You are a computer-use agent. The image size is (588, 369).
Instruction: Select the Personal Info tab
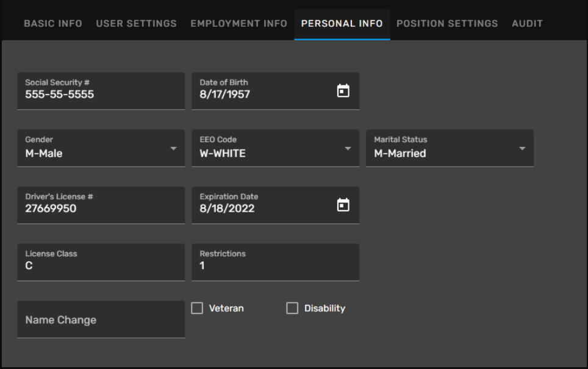(x=342, y=24)
